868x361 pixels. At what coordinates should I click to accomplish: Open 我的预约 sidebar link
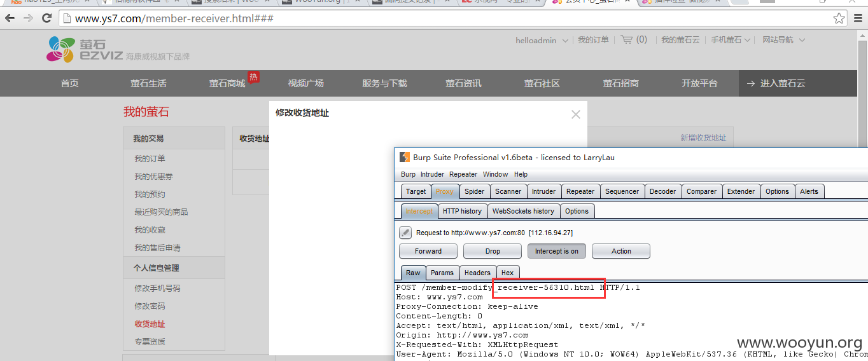pyautogui.click(x=150, y=194)
